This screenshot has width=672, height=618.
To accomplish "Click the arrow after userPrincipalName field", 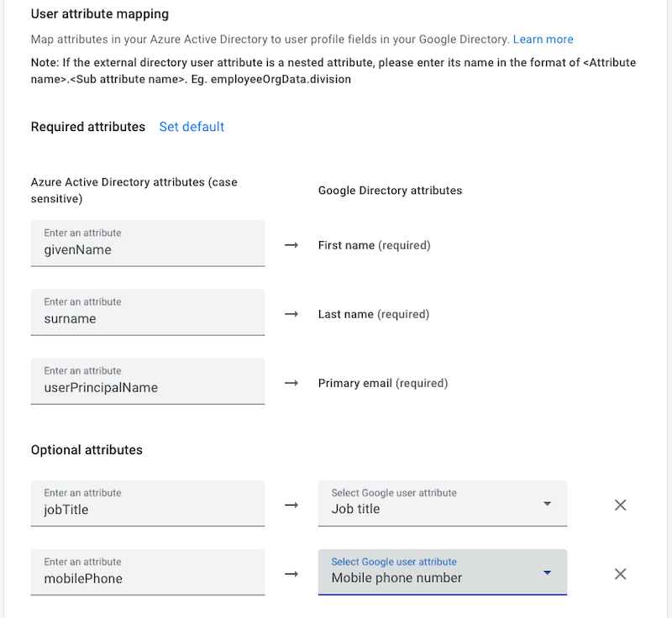I will click(x=291, y=383).
